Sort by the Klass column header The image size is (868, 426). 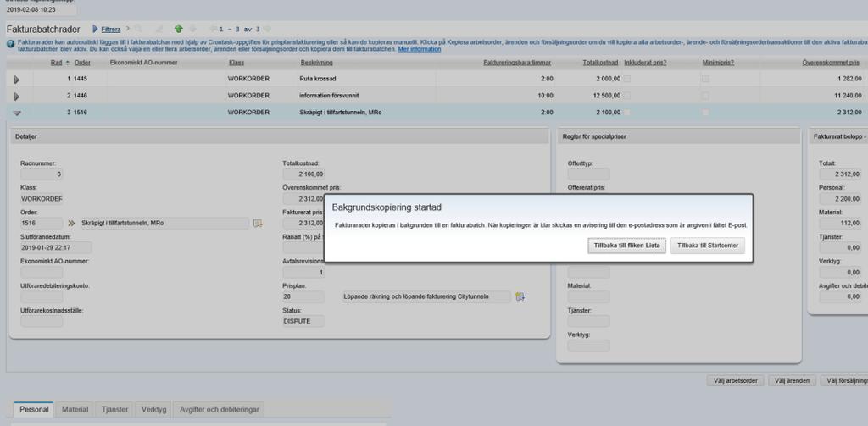pyautogui.click(x=236, y=63)
